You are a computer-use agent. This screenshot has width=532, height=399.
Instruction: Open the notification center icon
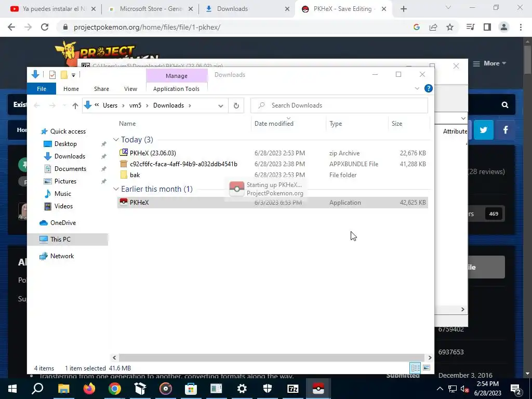[x=516, y=389]
